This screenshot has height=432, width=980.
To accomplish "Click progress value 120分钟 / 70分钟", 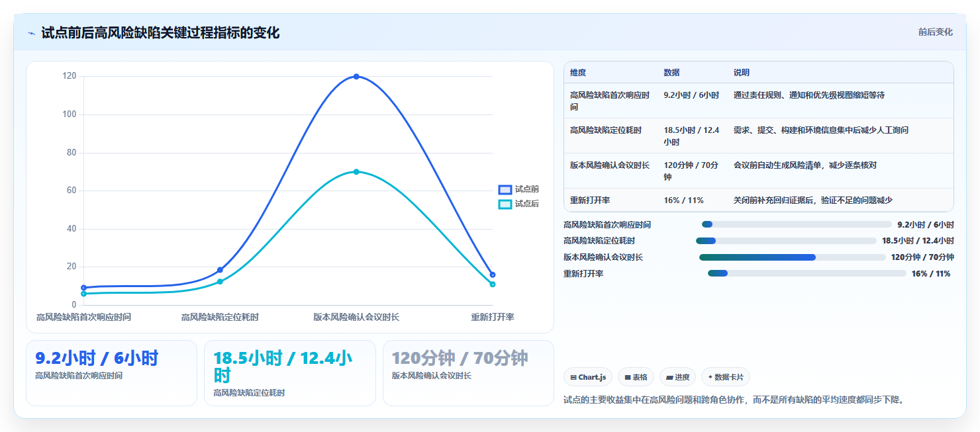I will (x=922, y=257).
